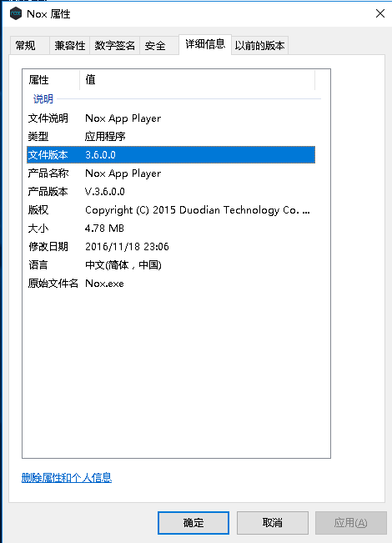The height and width of the screenshot is (543, 392).
Task: Switch to the 常规 tab
Action: pos(29,45)
